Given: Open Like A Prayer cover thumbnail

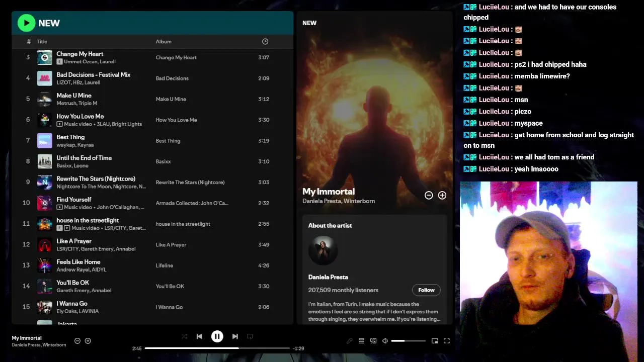Looking at the screenshot, I should [44, 245].
